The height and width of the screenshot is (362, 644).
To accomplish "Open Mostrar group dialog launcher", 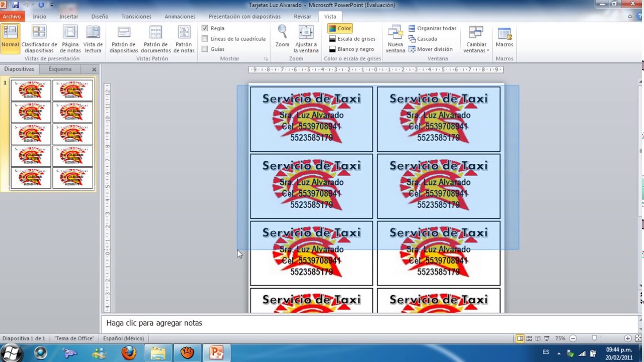I will [x=267, y=59].
